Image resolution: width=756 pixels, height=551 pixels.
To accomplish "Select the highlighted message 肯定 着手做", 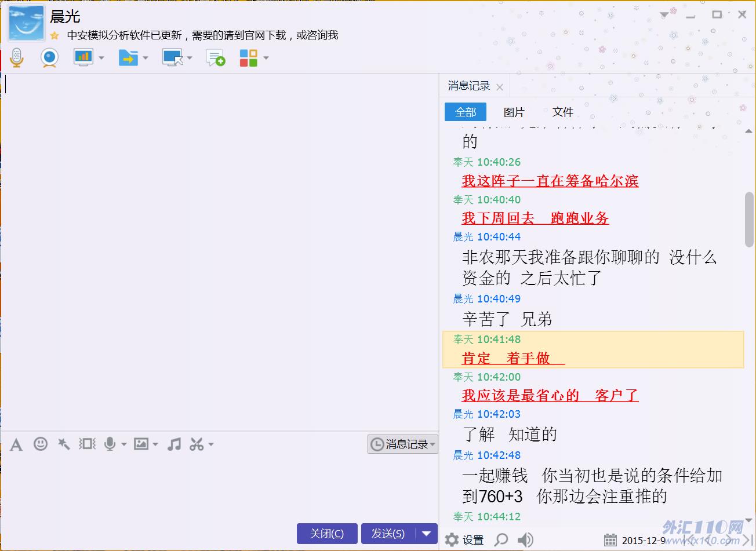I will [593, 350].
